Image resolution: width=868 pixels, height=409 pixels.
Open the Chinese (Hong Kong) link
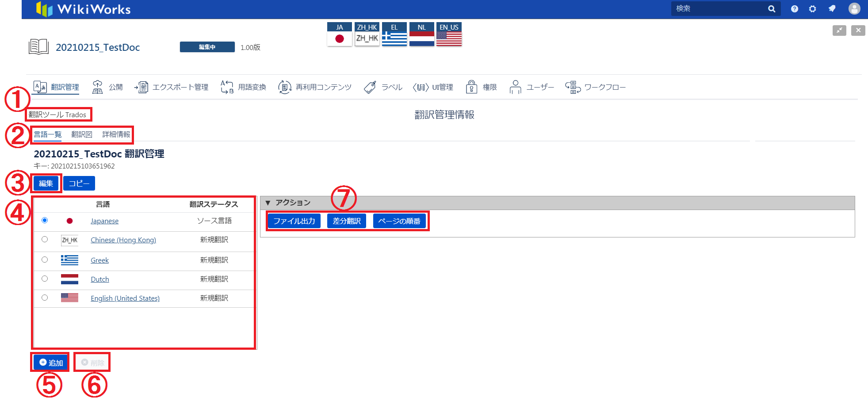tap(123, 240)
